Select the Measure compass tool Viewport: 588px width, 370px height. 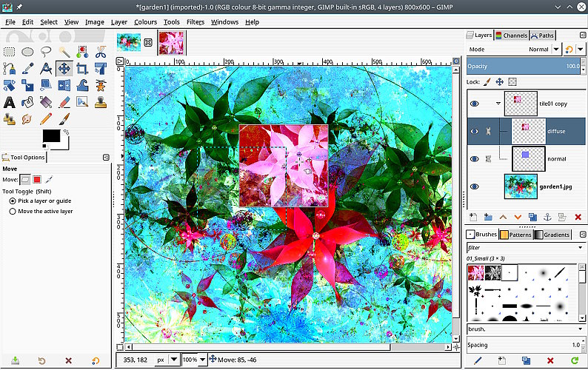pos(46,69)
